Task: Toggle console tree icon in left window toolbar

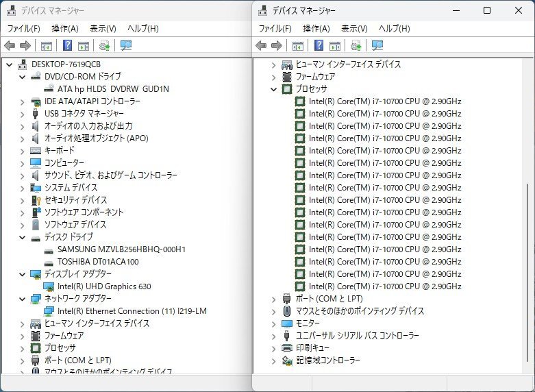Action: pos(47,46)
